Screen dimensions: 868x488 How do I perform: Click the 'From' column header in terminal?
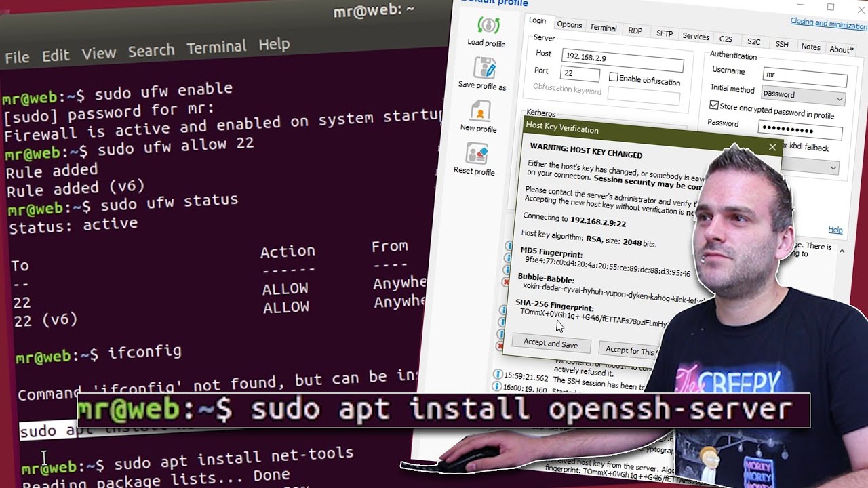click(x=390, y=247)
